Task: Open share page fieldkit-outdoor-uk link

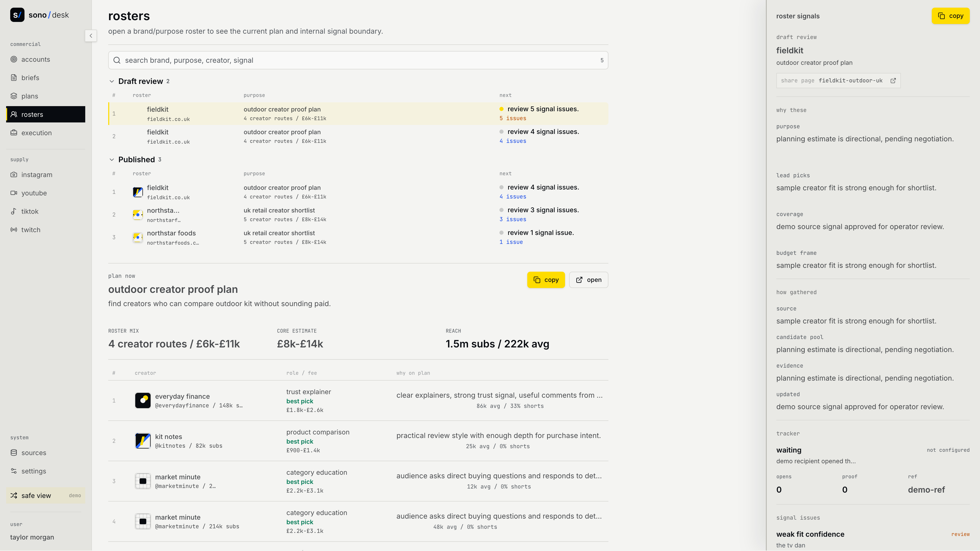Action: (x=838, y=81)
